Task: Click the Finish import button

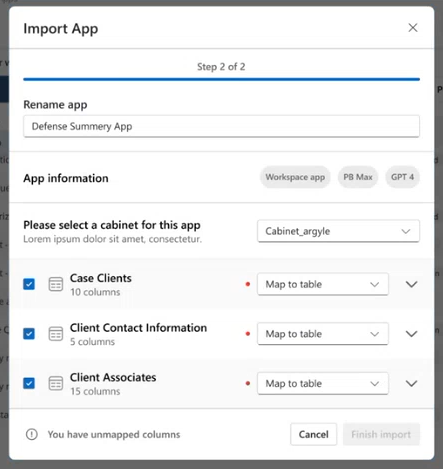Action: click(x=381, y=434)
